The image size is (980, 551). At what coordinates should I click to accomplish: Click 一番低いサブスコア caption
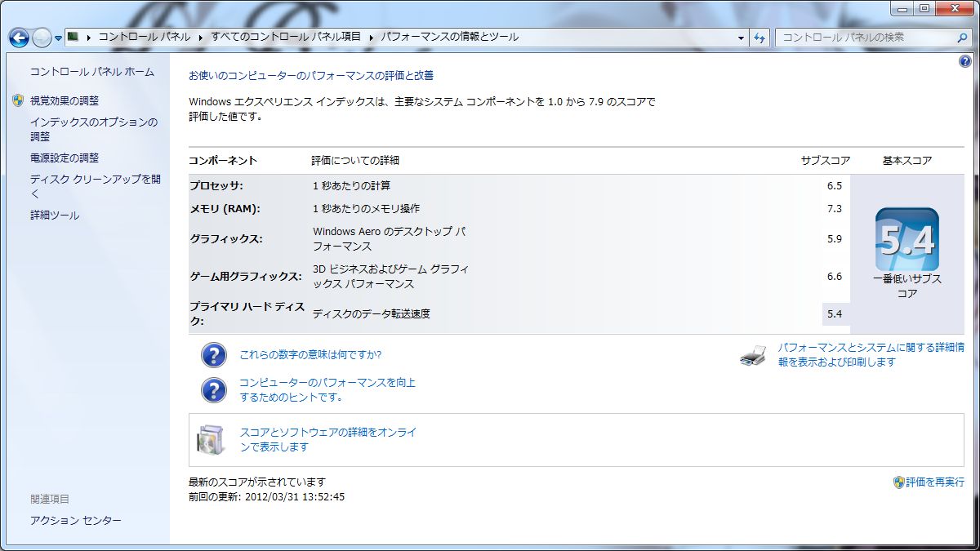(x=907, y=287)
